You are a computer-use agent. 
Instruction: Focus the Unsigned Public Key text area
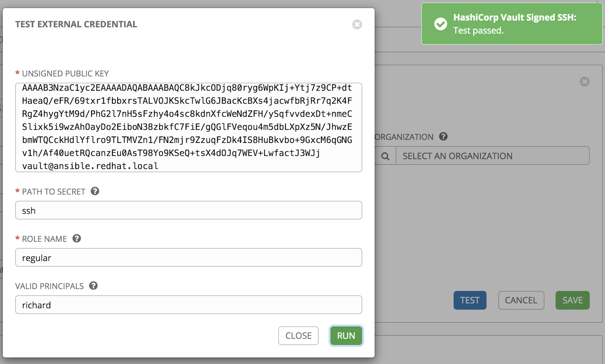point(188,127)
